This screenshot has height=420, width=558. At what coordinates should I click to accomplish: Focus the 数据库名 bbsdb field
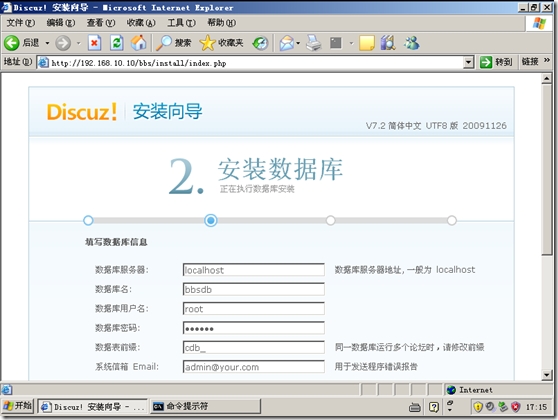(254, 289)
